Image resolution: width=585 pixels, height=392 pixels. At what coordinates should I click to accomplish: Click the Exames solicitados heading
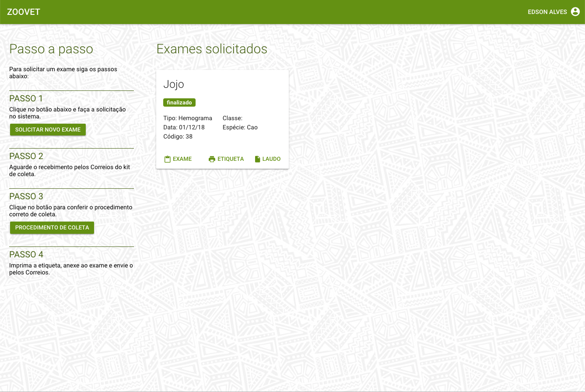point(212,49)
